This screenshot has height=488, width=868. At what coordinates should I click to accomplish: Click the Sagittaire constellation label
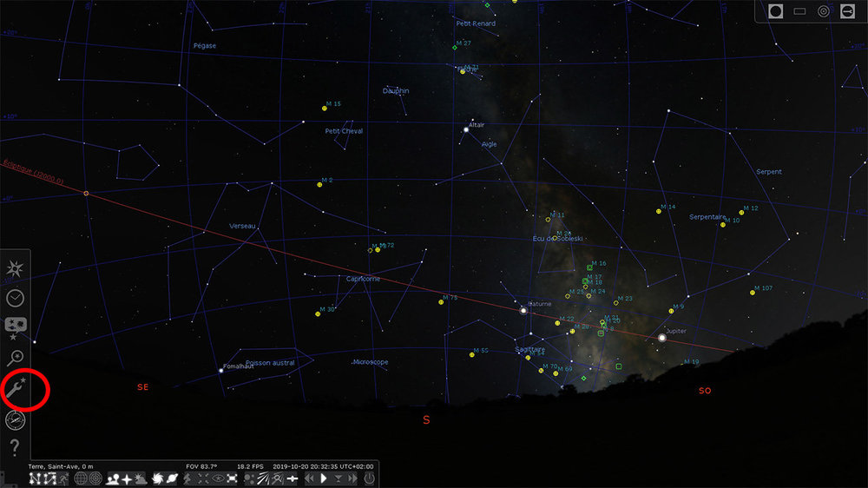[529, 350]
